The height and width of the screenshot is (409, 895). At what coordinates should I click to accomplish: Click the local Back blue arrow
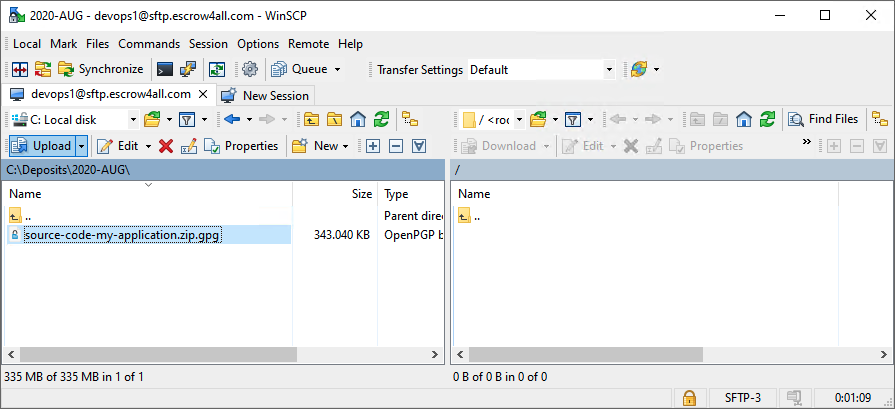[x=232, y=120]
